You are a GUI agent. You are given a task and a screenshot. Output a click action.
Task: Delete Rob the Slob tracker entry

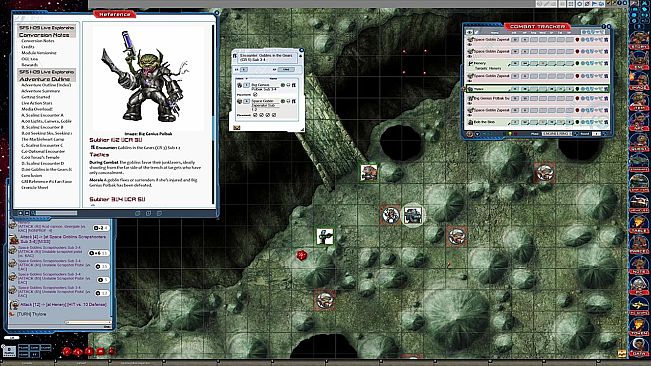pos(606,122)
